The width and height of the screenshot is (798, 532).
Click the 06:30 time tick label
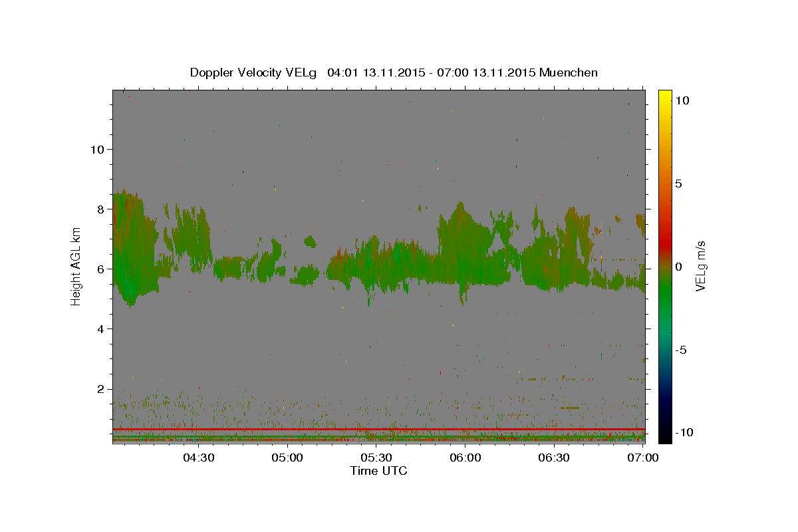(554, 458)
